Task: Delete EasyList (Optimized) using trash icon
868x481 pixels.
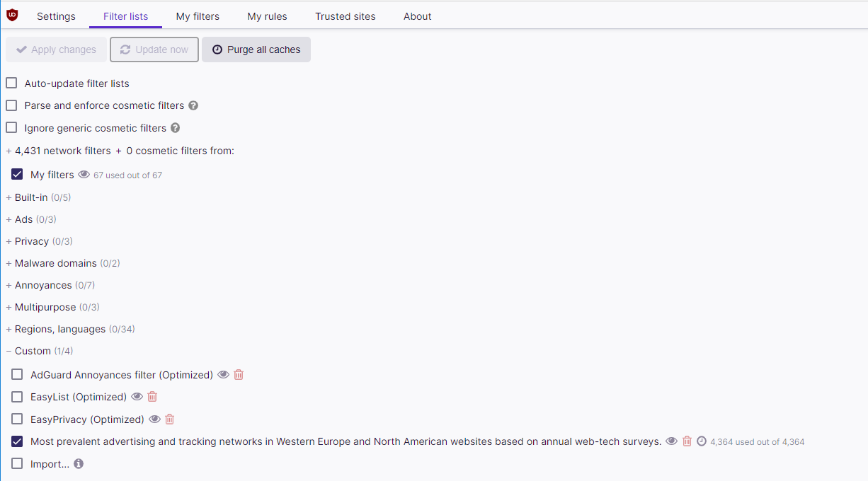Action: point(152,397)
